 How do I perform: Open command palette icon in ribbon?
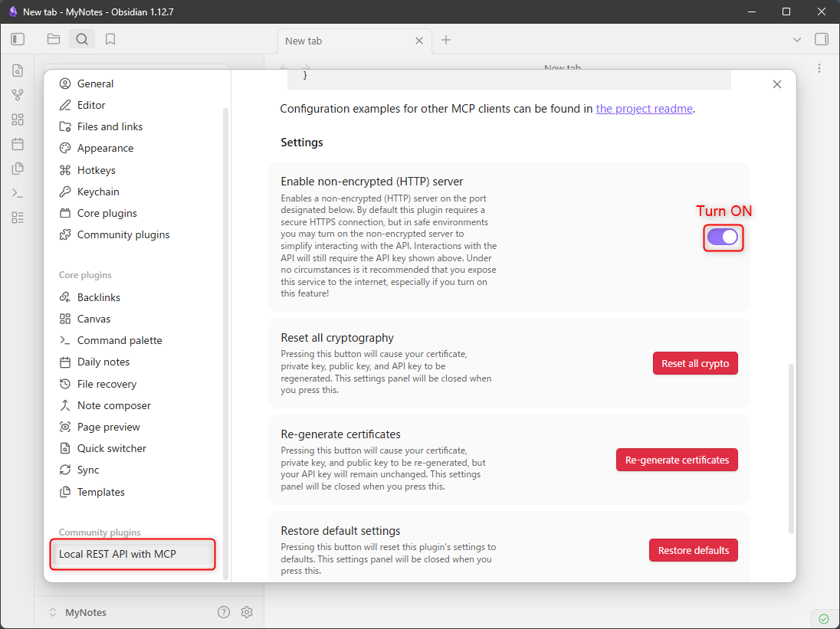coord(18,193)
